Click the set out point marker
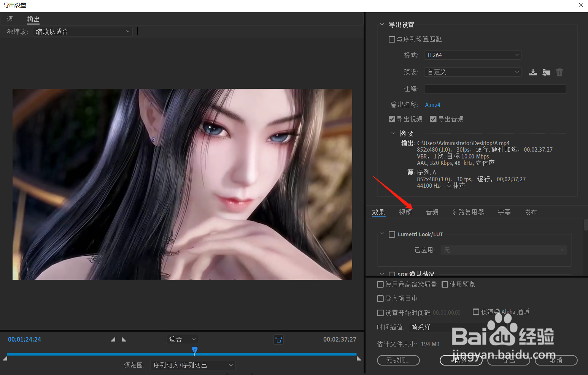Viewport: 588px width, 375px height. 124,339
